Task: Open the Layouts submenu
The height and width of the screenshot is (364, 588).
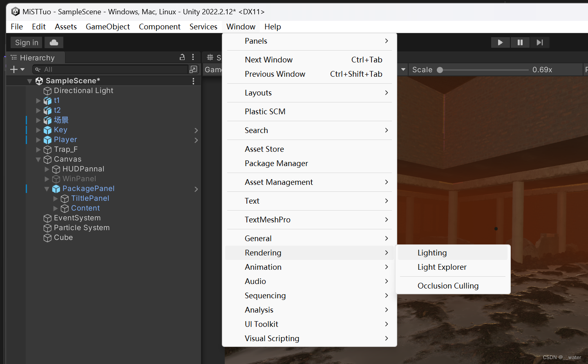Action: 309,93
